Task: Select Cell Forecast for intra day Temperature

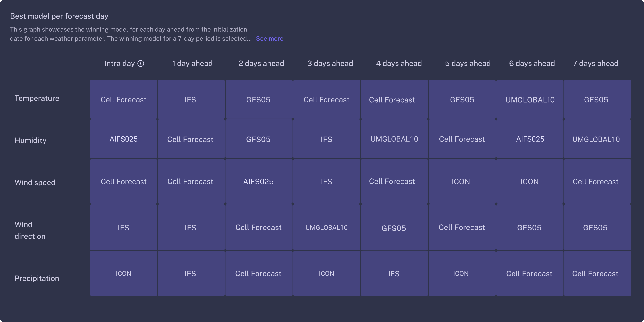Action: pyautogui.click(x=123, y=100)
